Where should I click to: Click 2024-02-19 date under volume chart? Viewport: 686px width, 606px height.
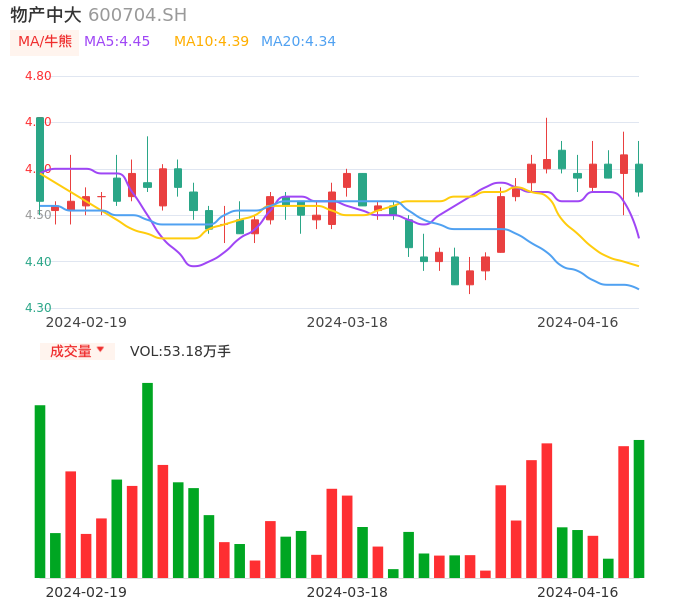86,592
